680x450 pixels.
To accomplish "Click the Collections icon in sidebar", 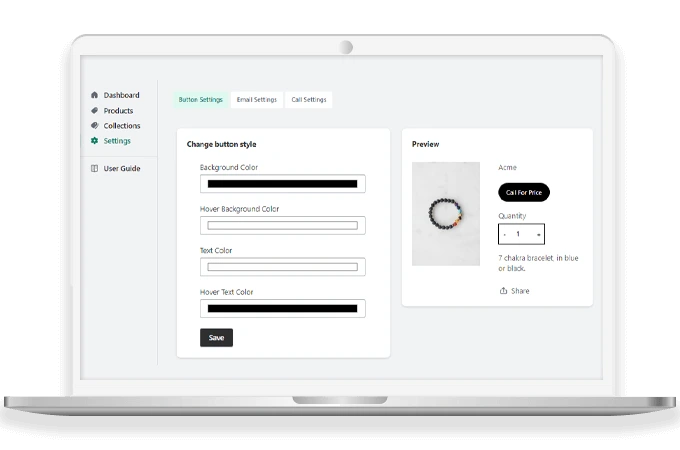I will coord(94,126).
